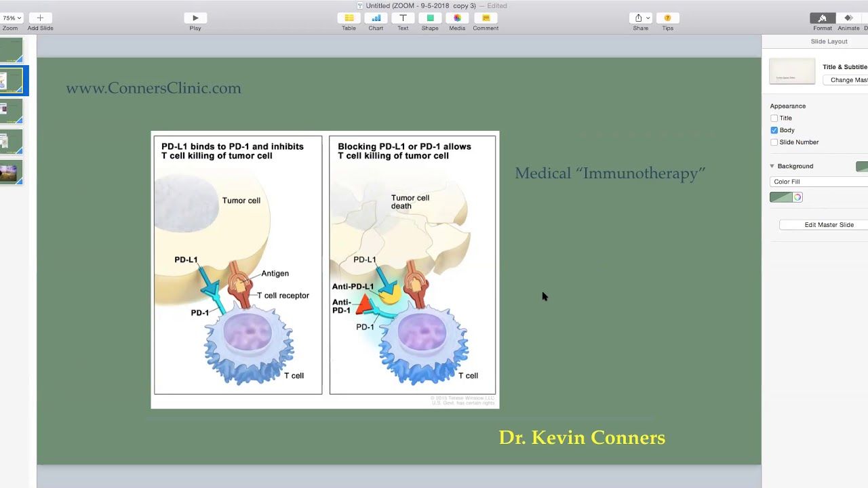Viewport: 868px width, 488px height.
Task: Select the last slide thumbnail in navigator
Action: [12, 172]
